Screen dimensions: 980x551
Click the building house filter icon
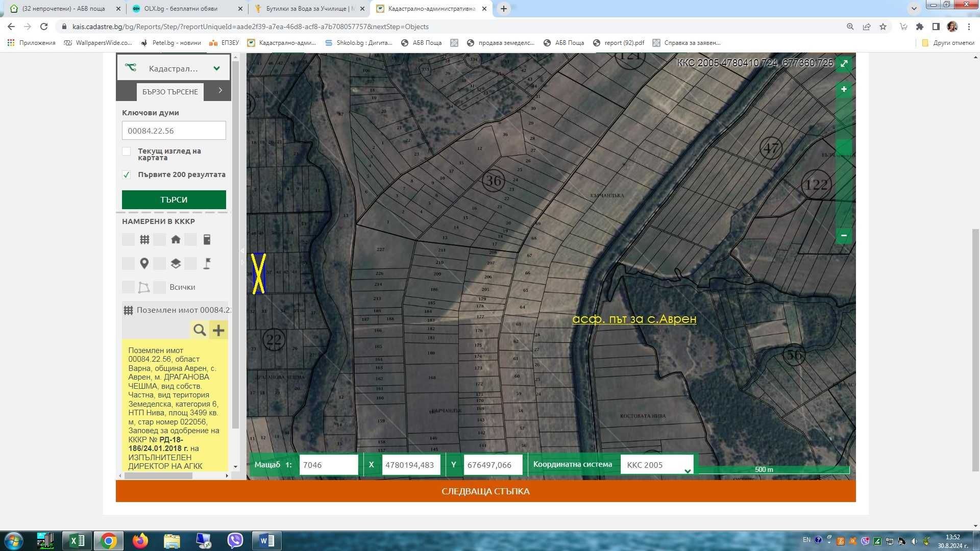(176, 239)
